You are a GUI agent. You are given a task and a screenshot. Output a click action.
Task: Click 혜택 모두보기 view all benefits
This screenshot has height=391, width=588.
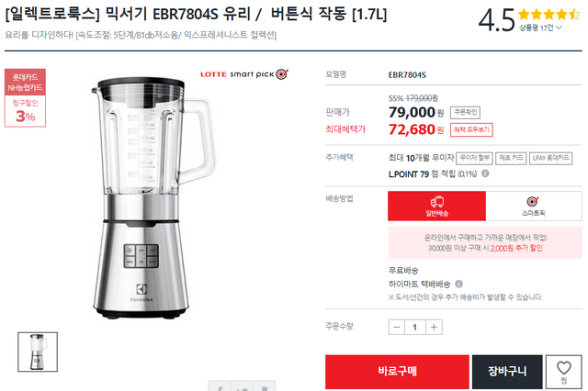(471, 129)
